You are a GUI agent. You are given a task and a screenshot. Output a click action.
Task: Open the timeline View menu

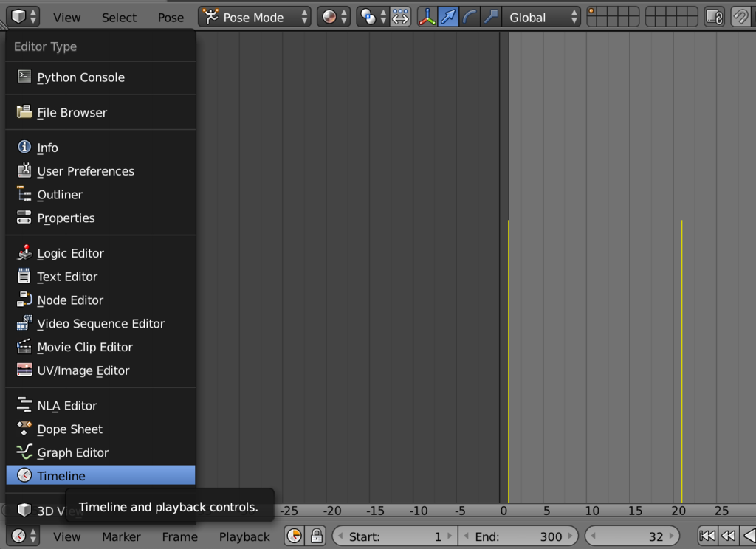click(66, 536)
